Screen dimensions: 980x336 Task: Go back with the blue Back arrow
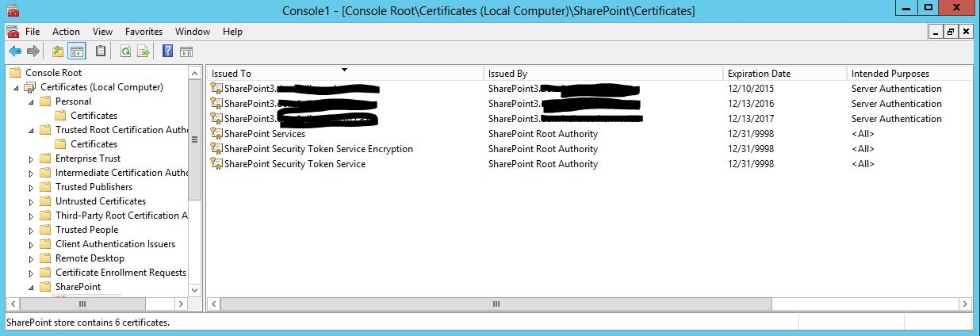[14, 52]
